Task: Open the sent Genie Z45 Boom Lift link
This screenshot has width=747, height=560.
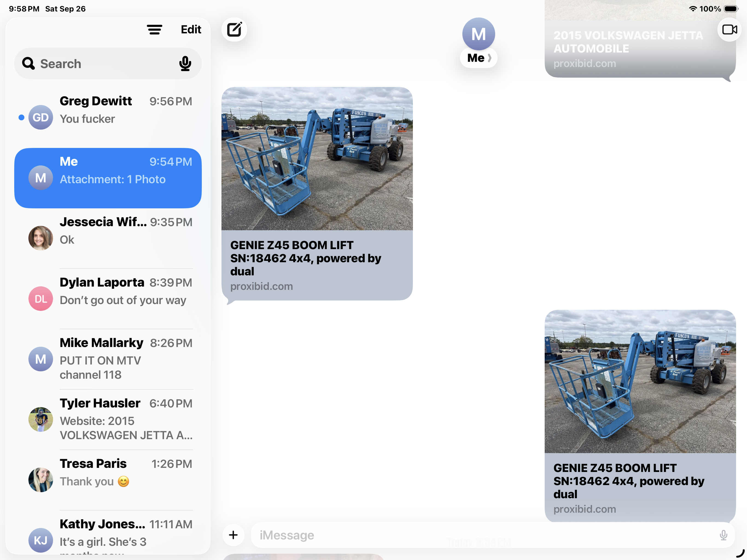Action: click(640, 416)
